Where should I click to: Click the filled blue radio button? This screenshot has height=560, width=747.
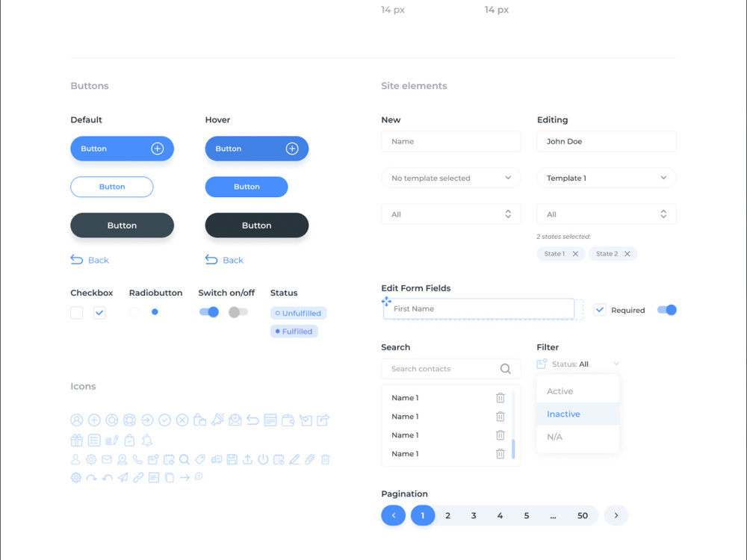pos(155,312)
